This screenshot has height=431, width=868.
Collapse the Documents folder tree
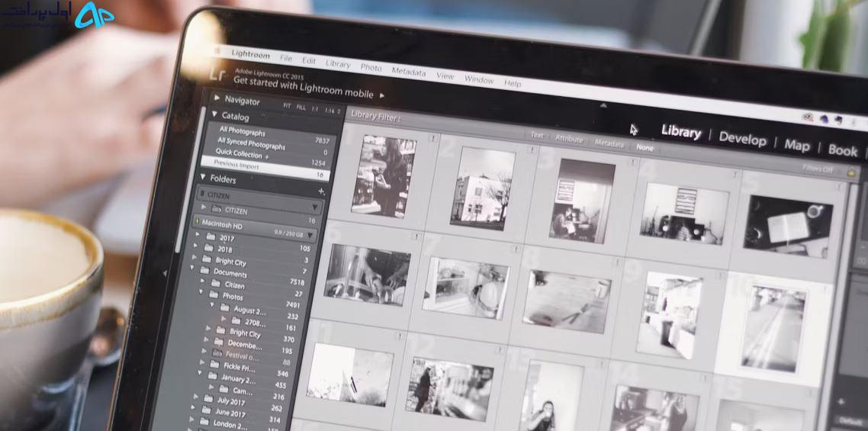pos(192,269)
